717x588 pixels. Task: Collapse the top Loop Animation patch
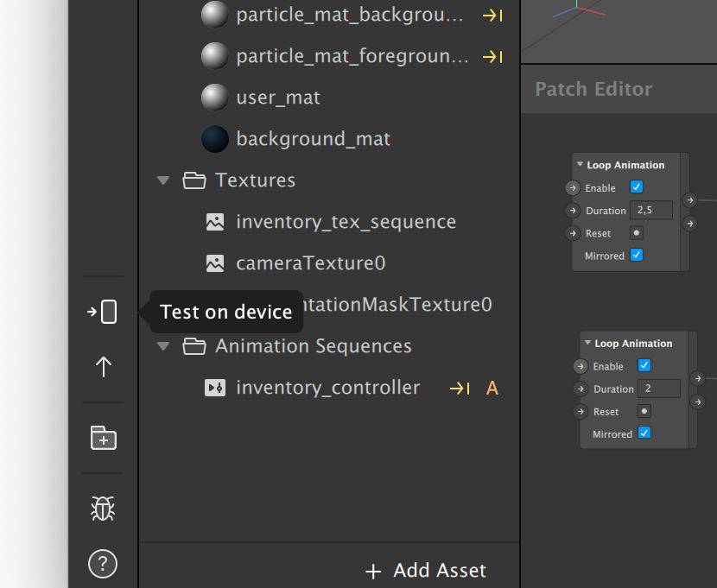click(x=580, y=165)
